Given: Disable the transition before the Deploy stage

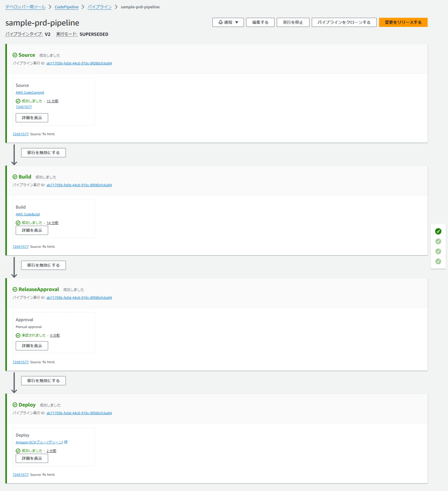Looking at the screenshot, I should [x=43, y=380].
